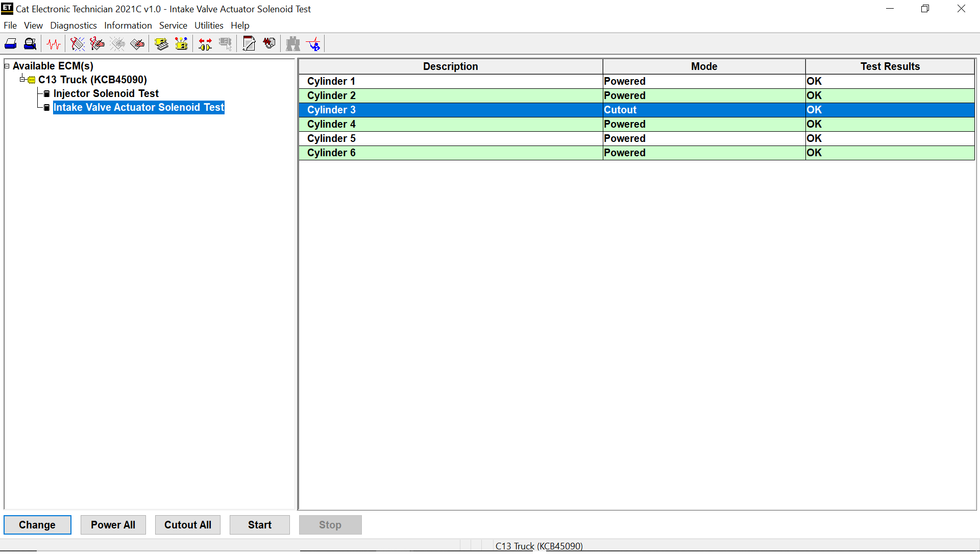Open ECM Summary icon
The height and width of the screenshot is (555, 980).
[161, 44]
